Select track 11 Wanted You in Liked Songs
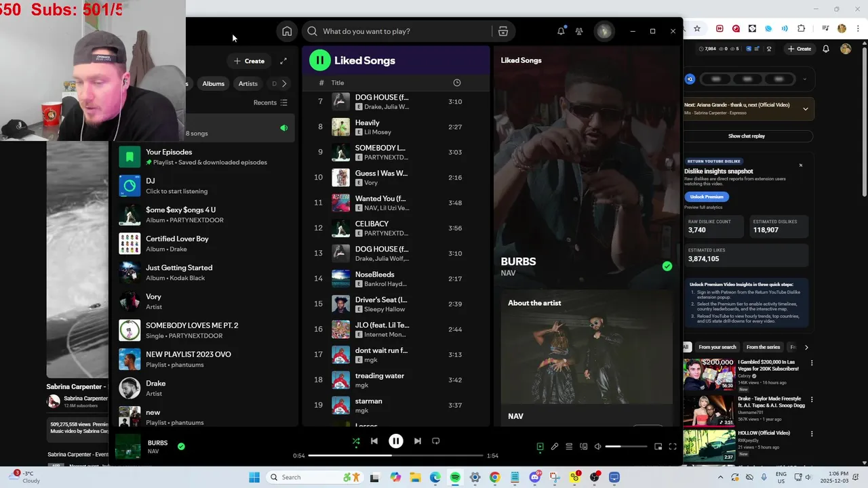 coord(395,203)
